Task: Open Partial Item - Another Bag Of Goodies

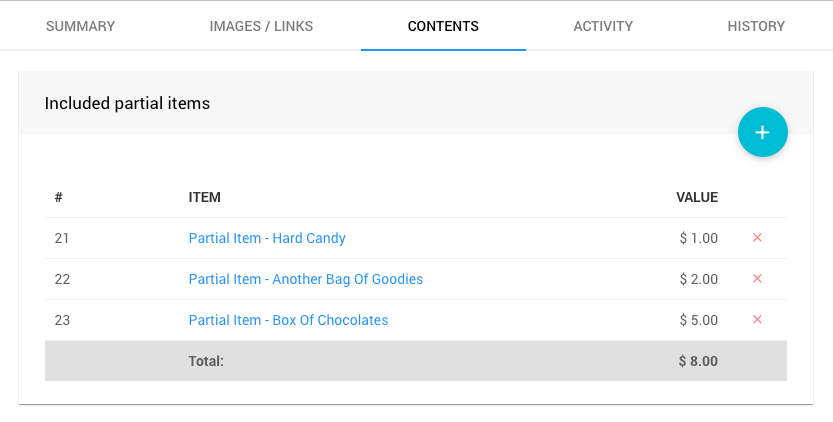Action: 305,279
